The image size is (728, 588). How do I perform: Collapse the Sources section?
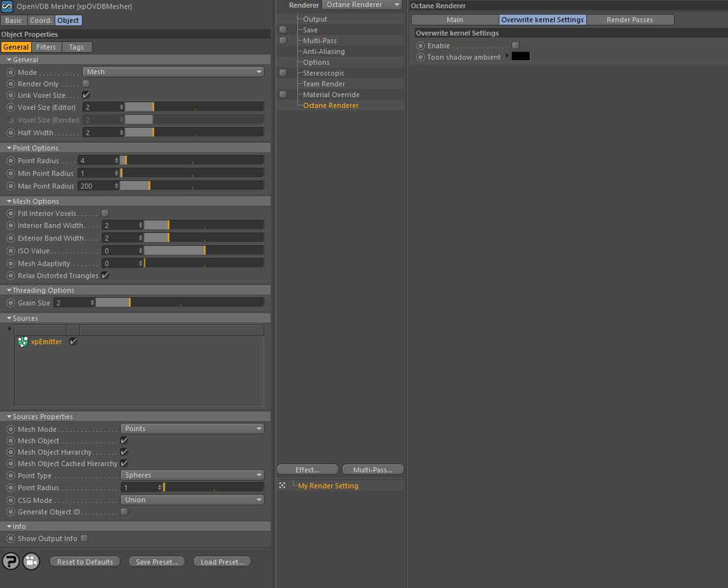pos(9,318)
